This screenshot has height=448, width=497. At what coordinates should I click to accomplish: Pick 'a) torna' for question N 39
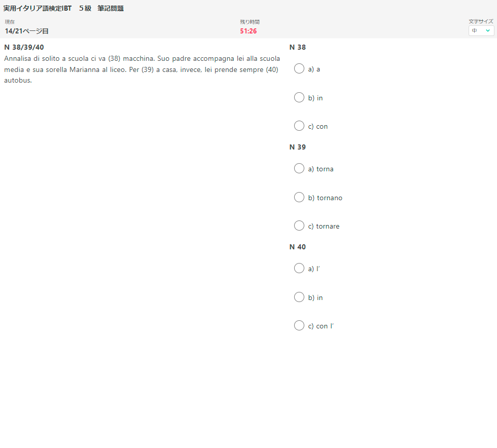pyautogui.click(x=299, y=168)
